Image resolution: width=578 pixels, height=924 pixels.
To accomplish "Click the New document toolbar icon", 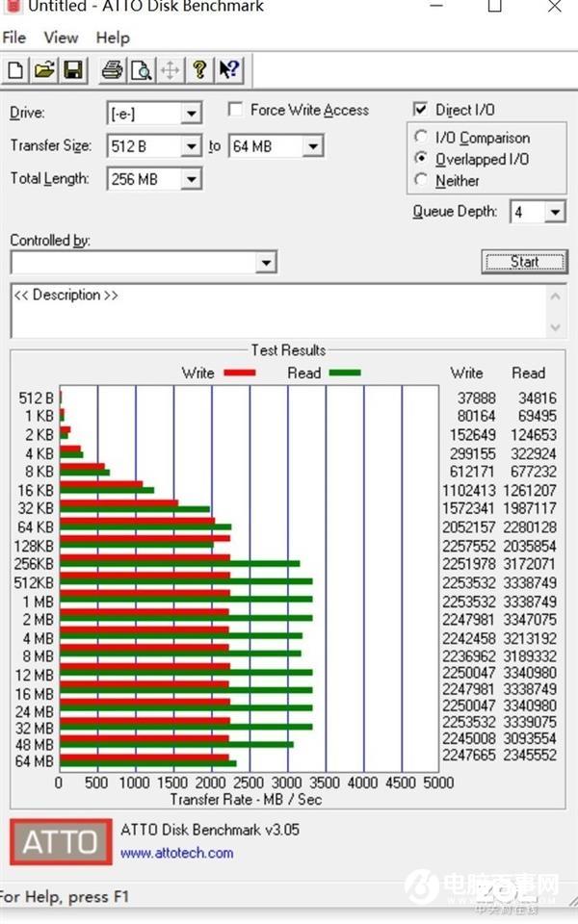I will (16, 70).
